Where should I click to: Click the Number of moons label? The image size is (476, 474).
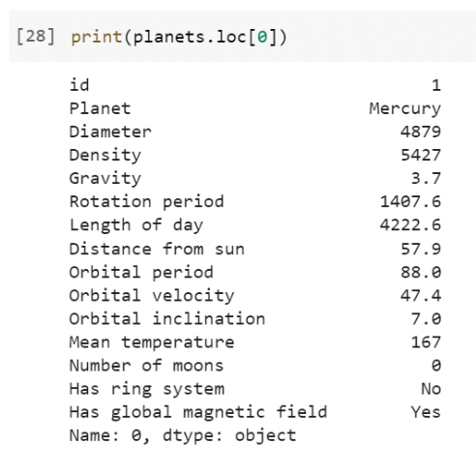pos(146,366)
